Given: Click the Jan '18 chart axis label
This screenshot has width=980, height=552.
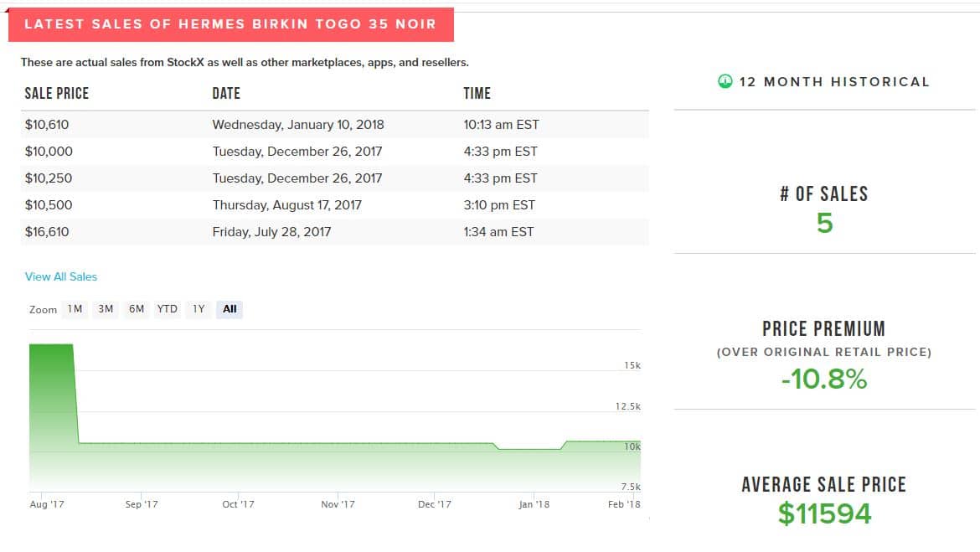Looking at the screenshot, I should [534, 504].
